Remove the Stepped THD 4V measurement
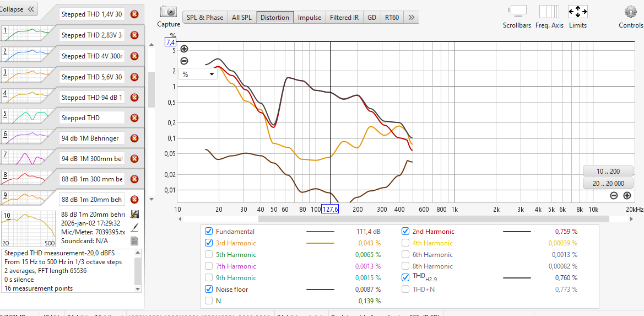This screenshot has height=316, width=644. coord(134,56)
